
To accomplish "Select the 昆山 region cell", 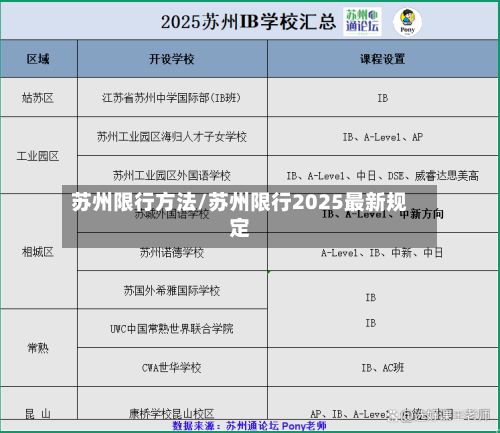I will coord(39,403).
